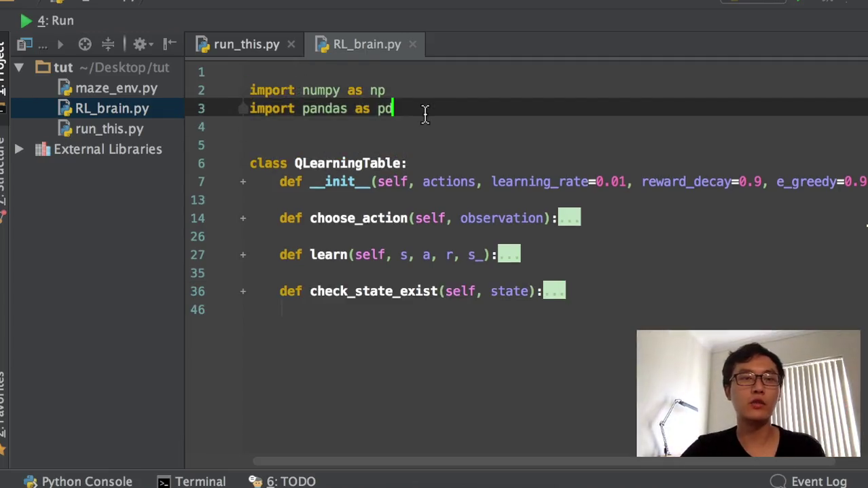Expand the learn method fold
The width and height of the screenshot is (868, 488).
tap(242, 255)
